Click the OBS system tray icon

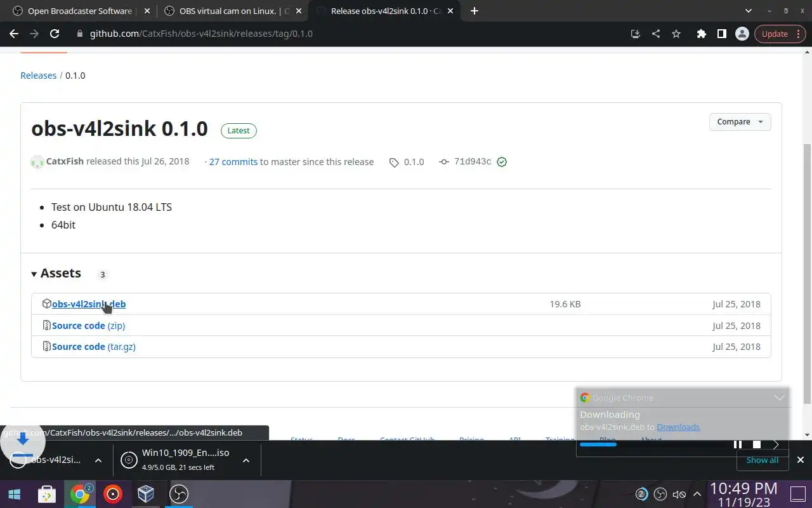click(x=660, y=494)
